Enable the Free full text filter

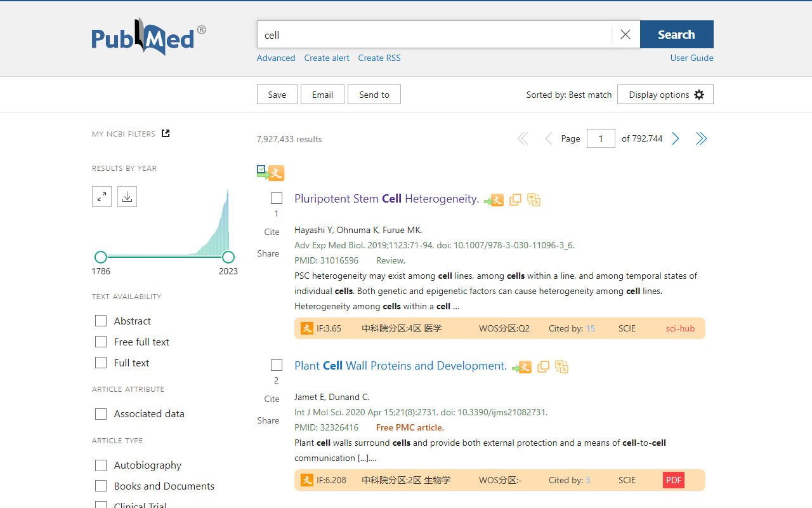tap(101, 342)
